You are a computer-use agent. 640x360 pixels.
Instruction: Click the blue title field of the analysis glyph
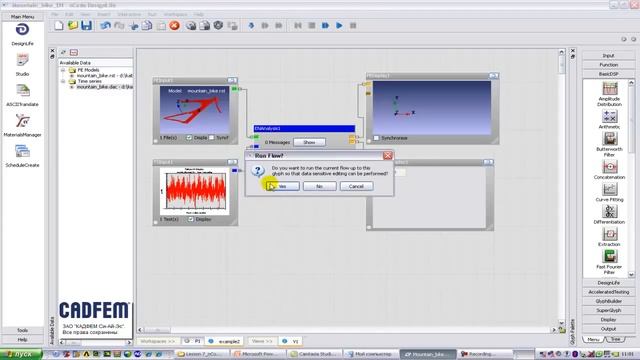point(304,129)
